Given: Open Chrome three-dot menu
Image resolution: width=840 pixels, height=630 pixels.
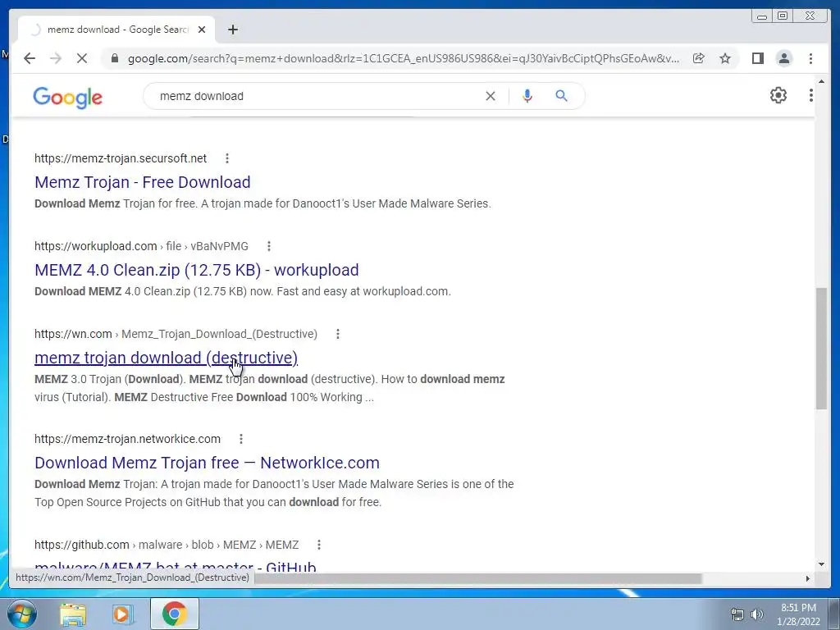Looking at the screenshot, I should tap(810, 58).
